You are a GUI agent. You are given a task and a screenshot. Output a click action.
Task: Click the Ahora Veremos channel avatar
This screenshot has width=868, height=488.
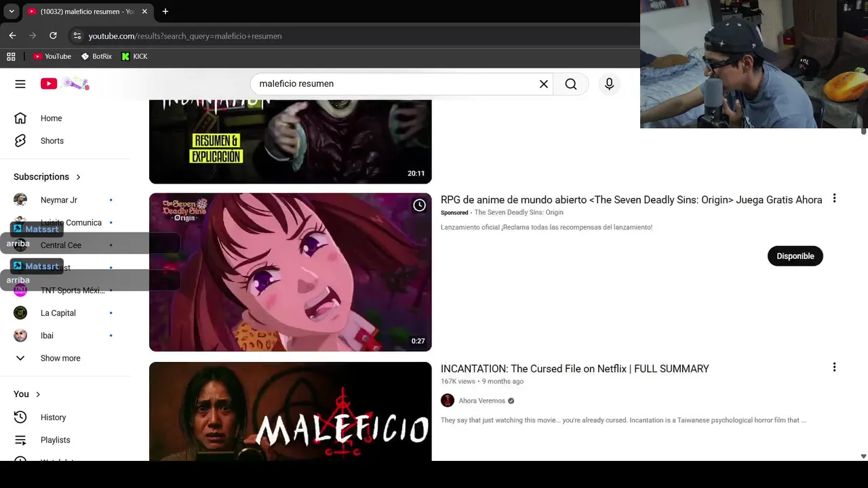[x=448, y=401]
